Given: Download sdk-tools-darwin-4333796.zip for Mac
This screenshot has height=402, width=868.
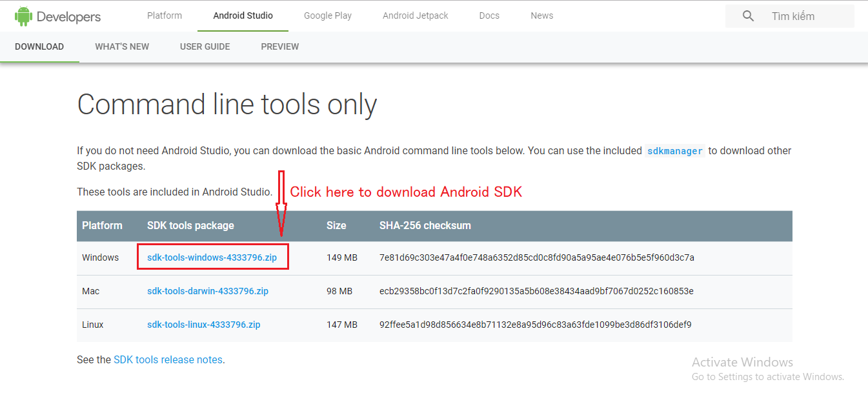Looking at the screenshot, I should (208, 291).
